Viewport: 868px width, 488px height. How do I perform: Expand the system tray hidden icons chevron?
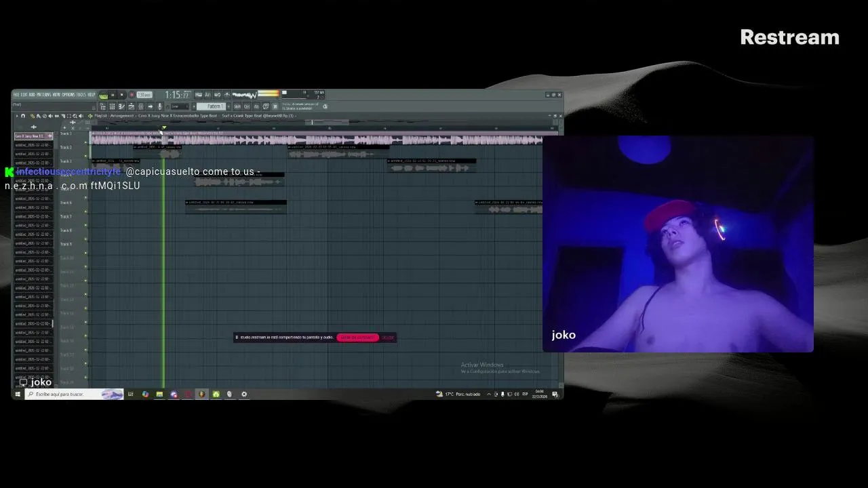pos(489,394)
